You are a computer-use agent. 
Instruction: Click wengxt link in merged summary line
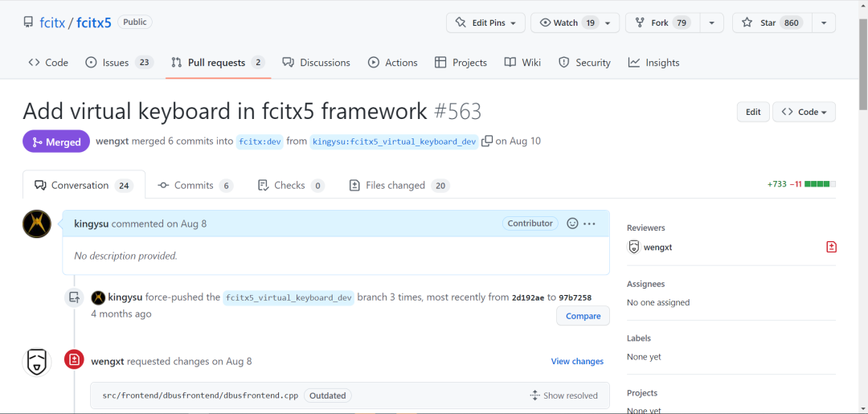coord(113,141)
